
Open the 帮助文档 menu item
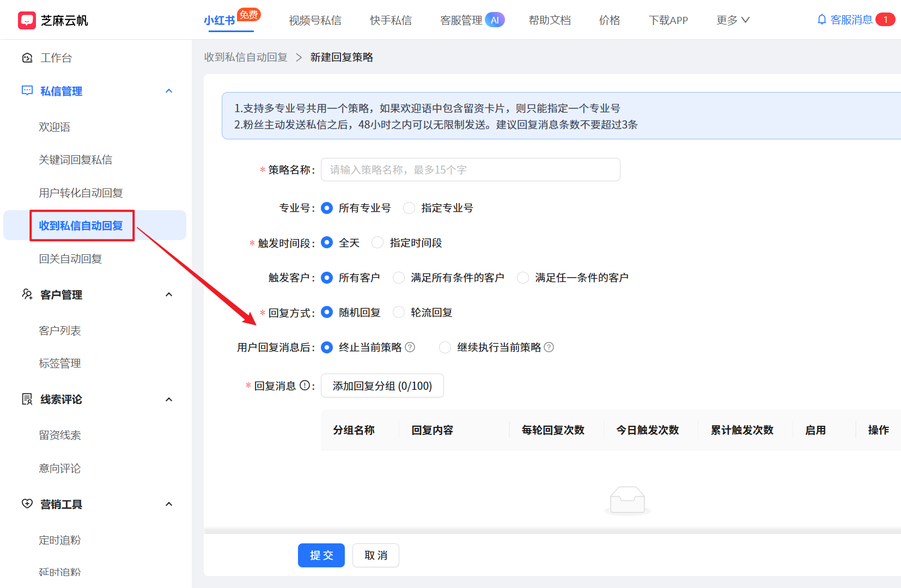pyautogui.click(x=550, y=20)
